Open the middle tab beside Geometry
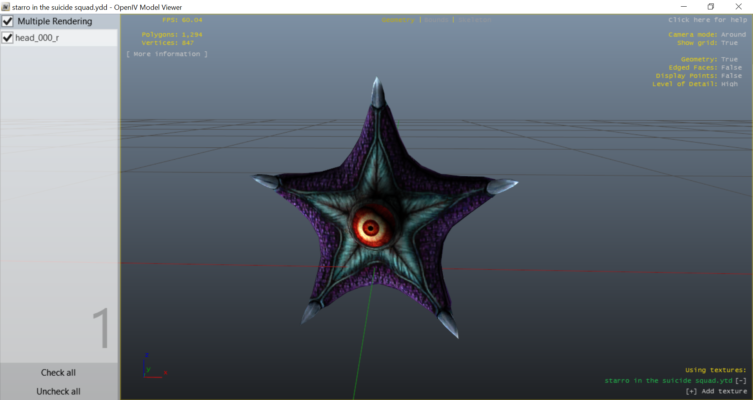753x400 pixels. [436, 19]
